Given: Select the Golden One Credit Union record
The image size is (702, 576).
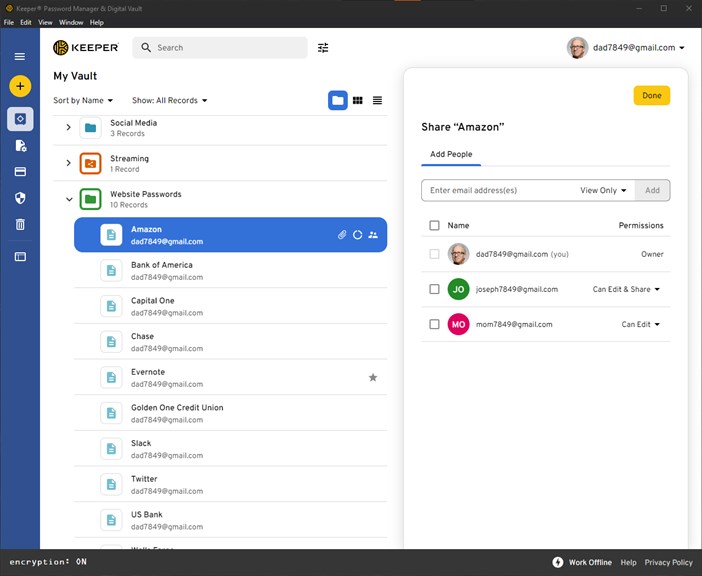Looking at the screenshot, I should click(x=231, y=413).
